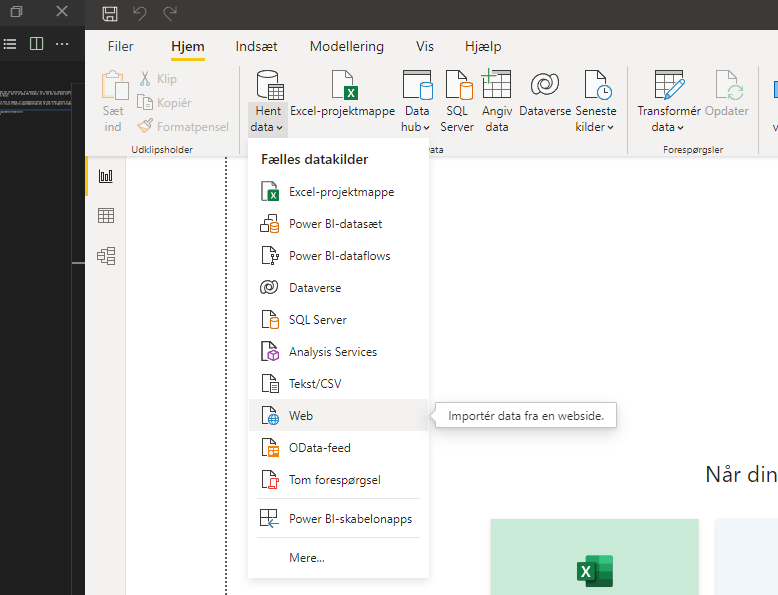The image size is (778, 595).
Task: Click Mere... at the menu bottom
Action: tap(338, 558)
